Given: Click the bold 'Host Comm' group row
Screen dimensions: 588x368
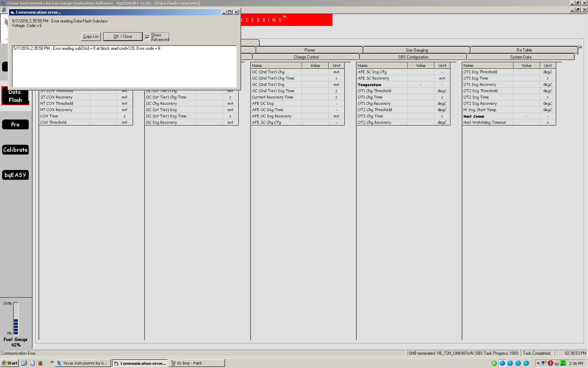Looking at the screenshot, I should tap(509, 116).
